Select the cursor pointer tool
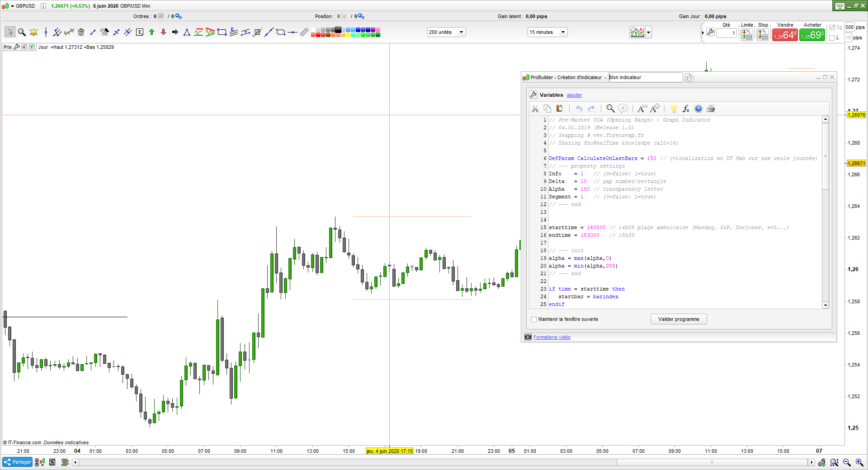Image resolution: width=868 pixels, height=470 pixels. (x=10, y=32)
